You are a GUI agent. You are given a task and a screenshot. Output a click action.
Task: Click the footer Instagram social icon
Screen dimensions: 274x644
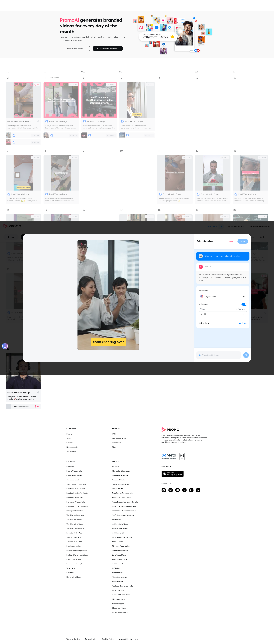click(x=171, y=490)
